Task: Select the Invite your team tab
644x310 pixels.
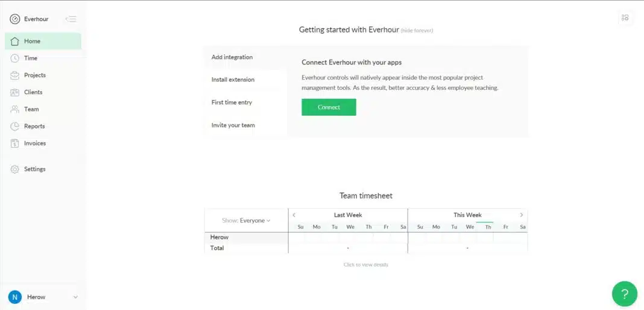Action: pyautogui.click(x=233, y=125)
